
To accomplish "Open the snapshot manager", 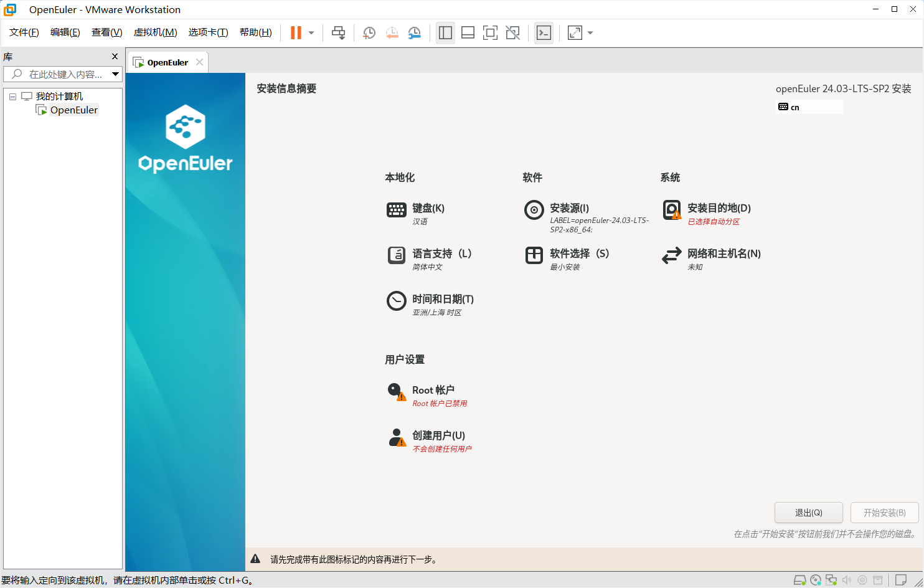I will [x=414, y=33].
